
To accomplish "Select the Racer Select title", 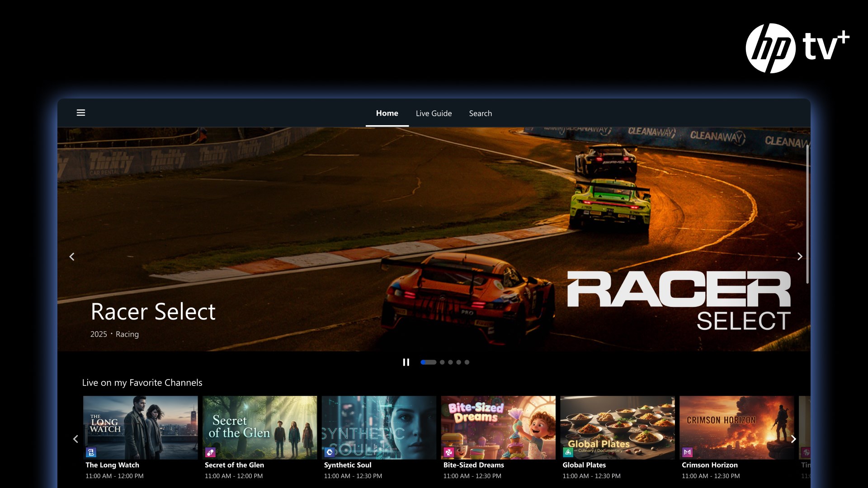I will click(x=153, y=311).
